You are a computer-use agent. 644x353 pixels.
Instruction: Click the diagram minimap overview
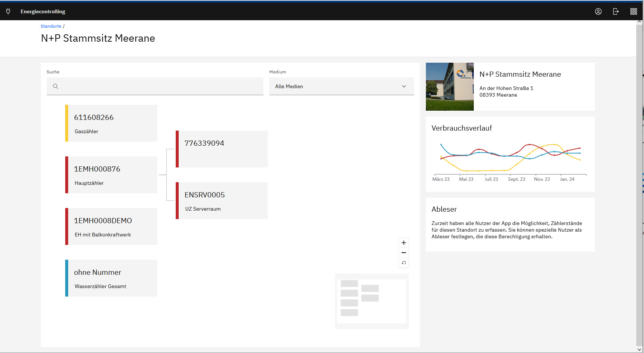[371, 301]
